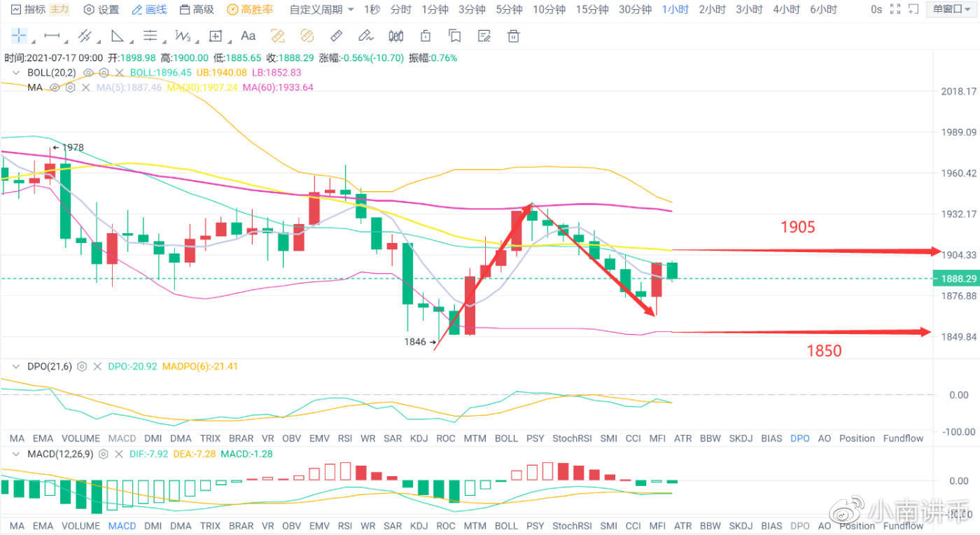The height and width of the screenshot is (535, 980).
Task: Choose the Aa text annotation tool
Action: pyautogui.click(x=248, y=36)
